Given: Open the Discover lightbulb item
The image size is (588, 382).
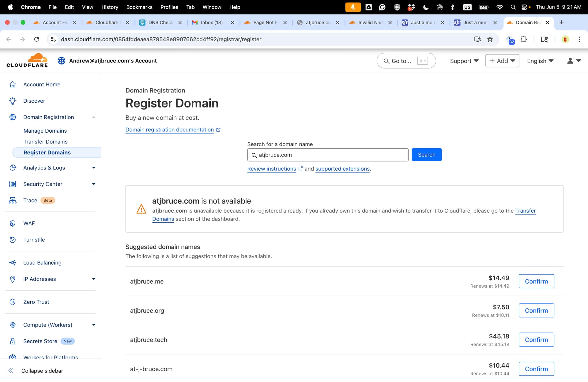Looking at the screenshot, I should tap(34, 101).
